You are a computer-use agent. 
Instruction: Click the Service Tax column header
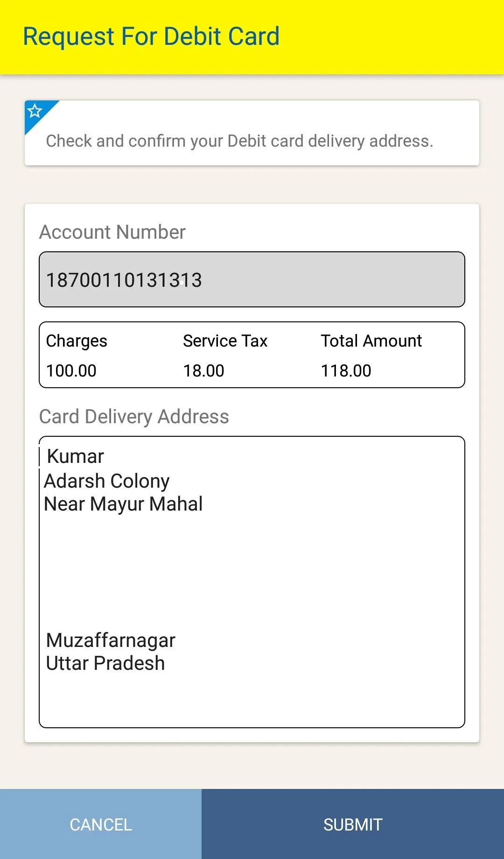click(225, 341)
